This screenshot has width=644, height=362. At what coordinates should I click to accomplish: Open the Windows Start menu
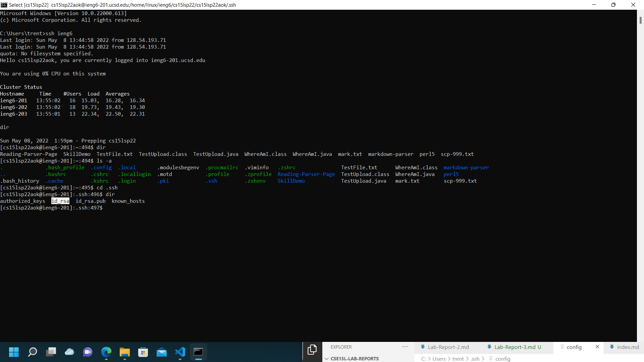(14, 352)
